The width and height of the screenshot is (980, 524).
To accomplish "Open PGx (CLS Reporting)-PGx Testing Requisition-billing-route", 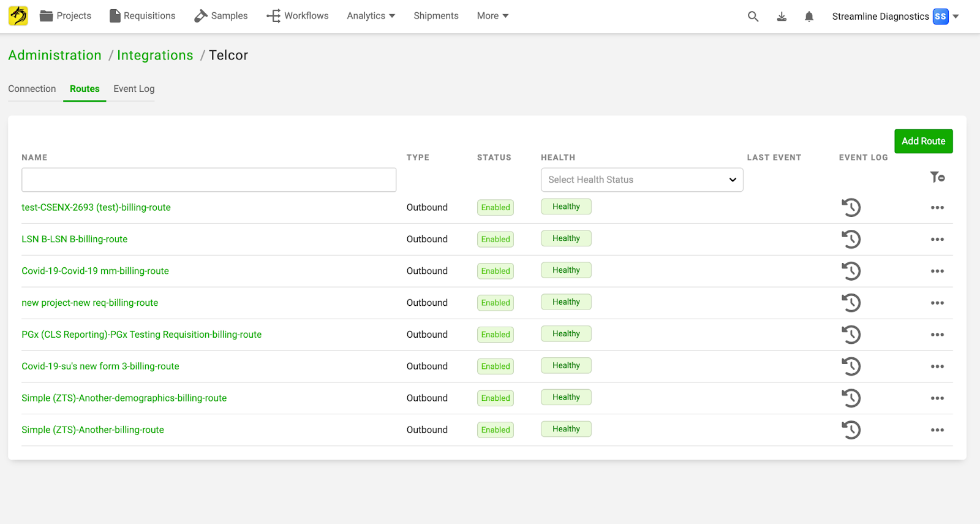I will (141, 335).
